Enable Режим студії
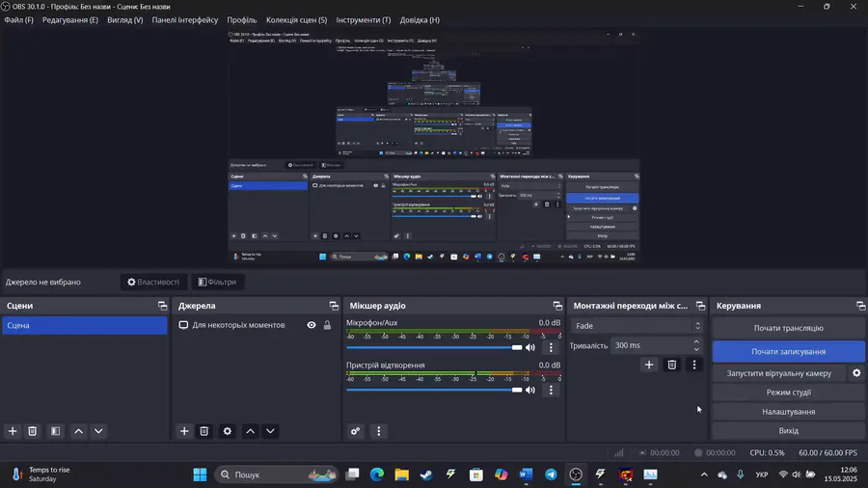868x488 pixels. tap(788, 393)
